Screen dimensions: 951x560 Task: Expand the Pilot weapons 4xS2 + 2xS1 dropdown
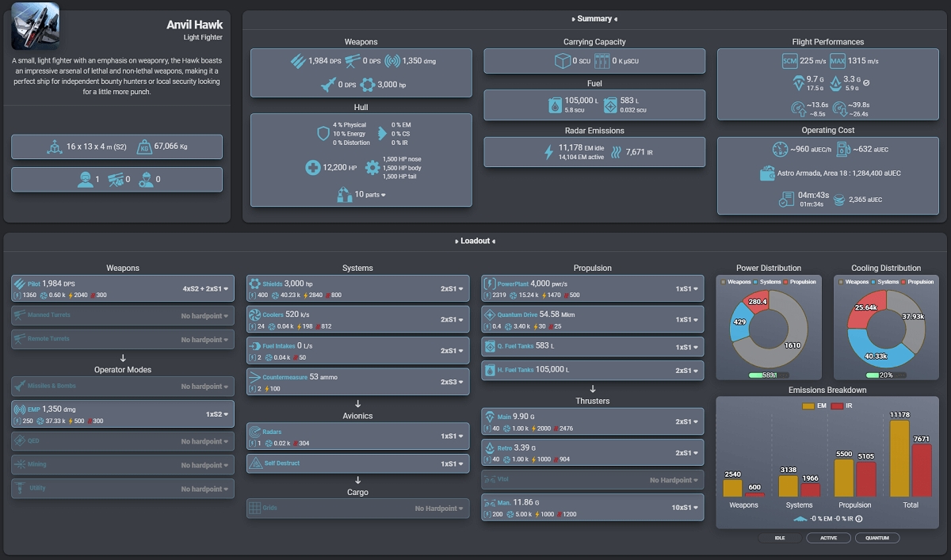point(205,289)
